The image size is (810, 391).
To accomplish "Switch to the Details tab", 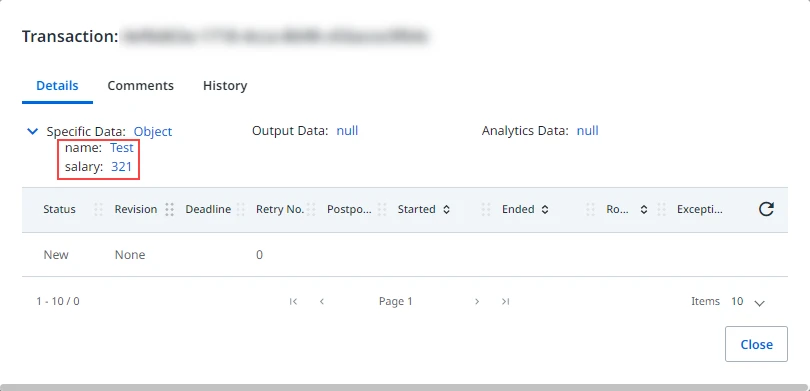I will click(57, 86).
